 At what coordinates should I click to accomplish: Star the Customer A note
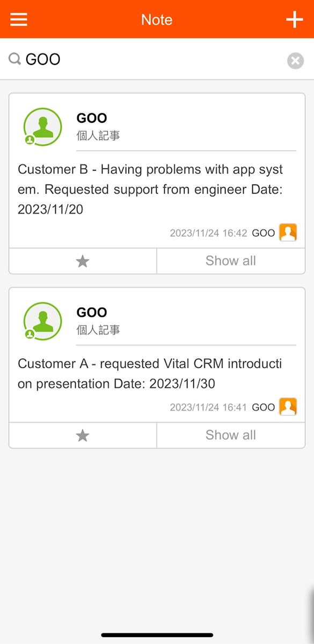[x=83, y=435]
